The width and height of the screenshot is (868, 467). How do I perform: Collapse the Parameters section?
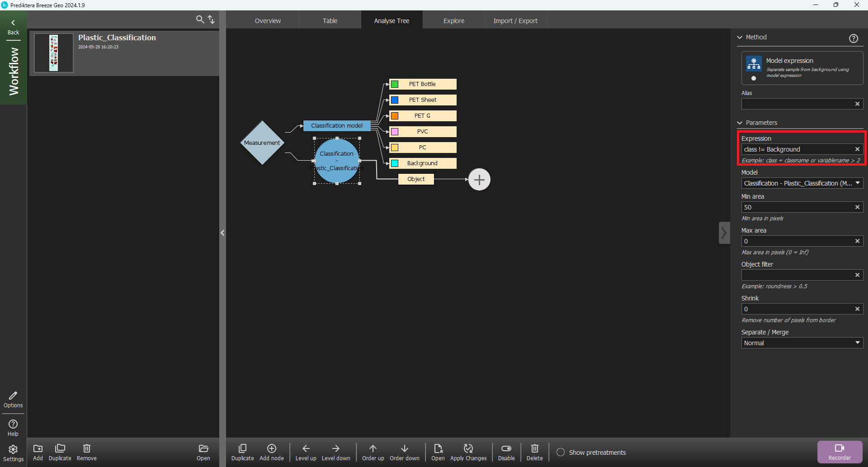[740, 123]
